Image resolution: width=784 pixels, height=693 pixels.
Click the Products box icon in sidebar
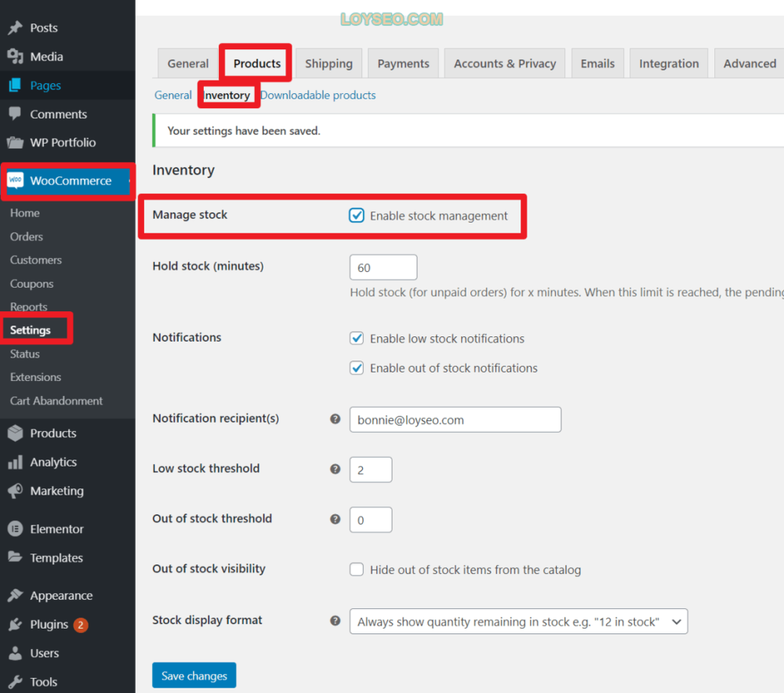point(16,433)
